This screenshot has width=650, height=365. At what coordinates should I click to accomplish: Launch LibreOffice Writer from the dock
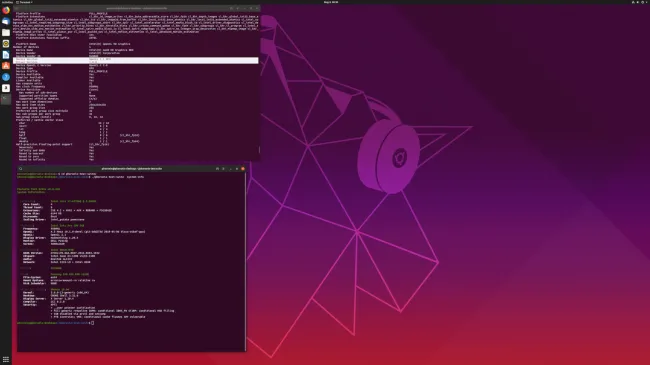pos(6,55)
